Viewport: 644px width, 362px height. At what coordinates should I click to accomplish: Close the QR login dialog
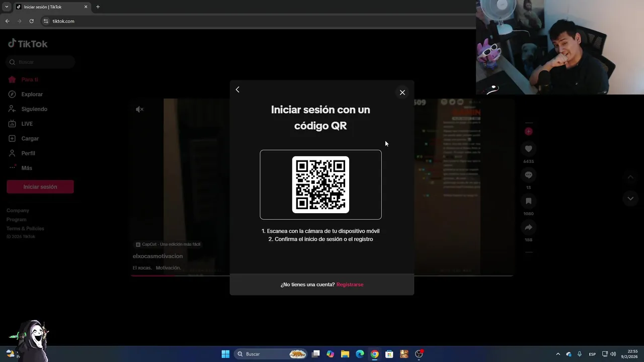pos(402,93)
